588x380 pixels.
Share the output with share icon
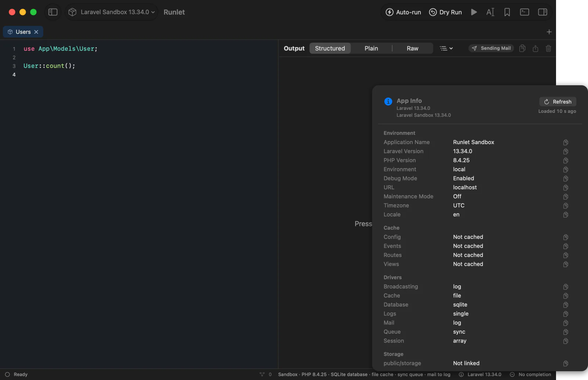coord(535,48)
